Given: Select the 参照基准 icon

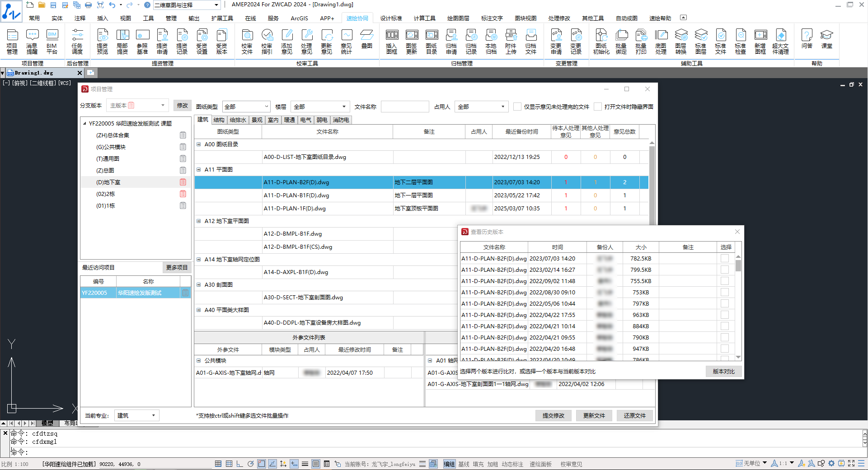Looking at the screenshot, I should 142,42.
